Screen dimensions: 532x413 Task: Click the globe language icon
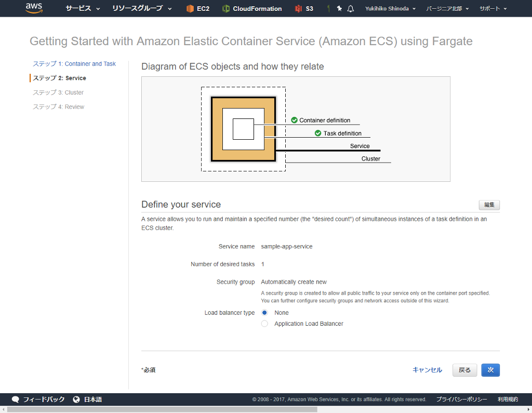(x=76, y=399)
